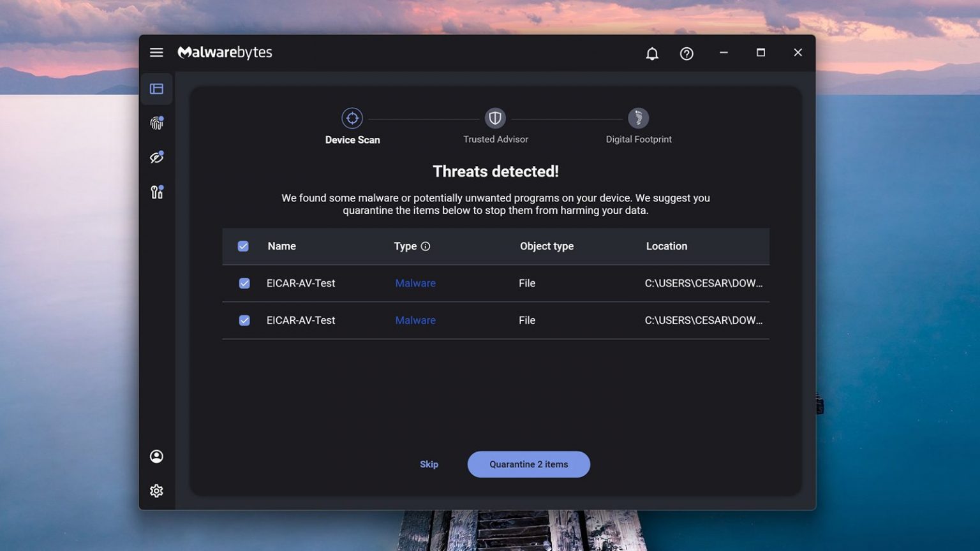Viewport: 980px width, 551px height.
Task: Open the dashboard panel in the sidebar
Action: click(156, 89)
